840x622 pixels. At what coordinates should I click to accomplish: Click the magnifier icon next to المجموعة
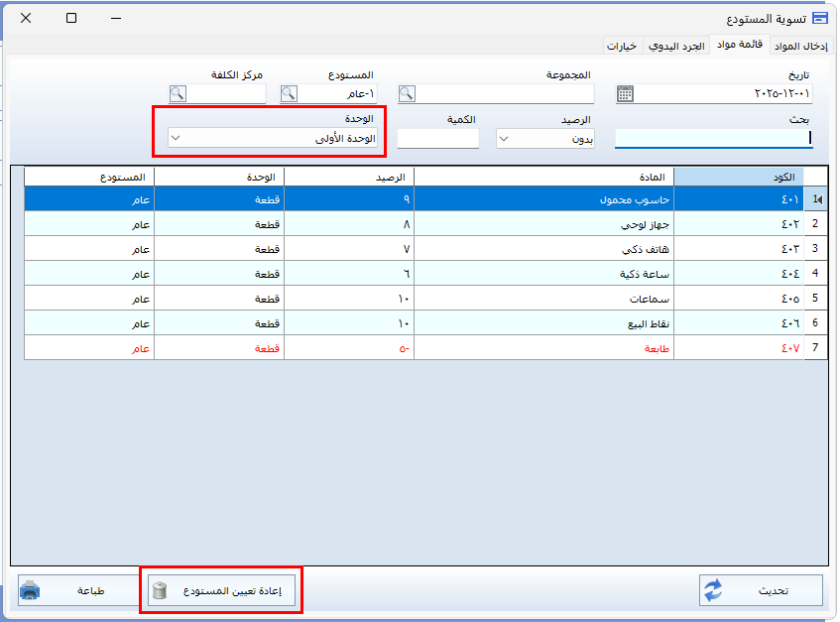[407, 94]
